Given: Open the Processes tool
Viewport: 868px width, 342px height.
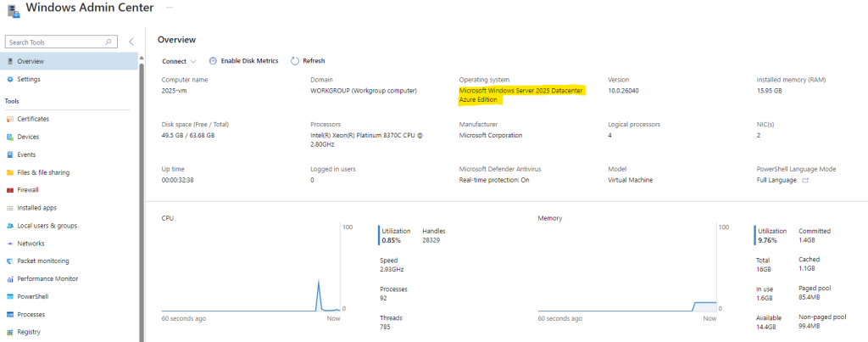Looking at the screenshot, I should coord(69,314).
